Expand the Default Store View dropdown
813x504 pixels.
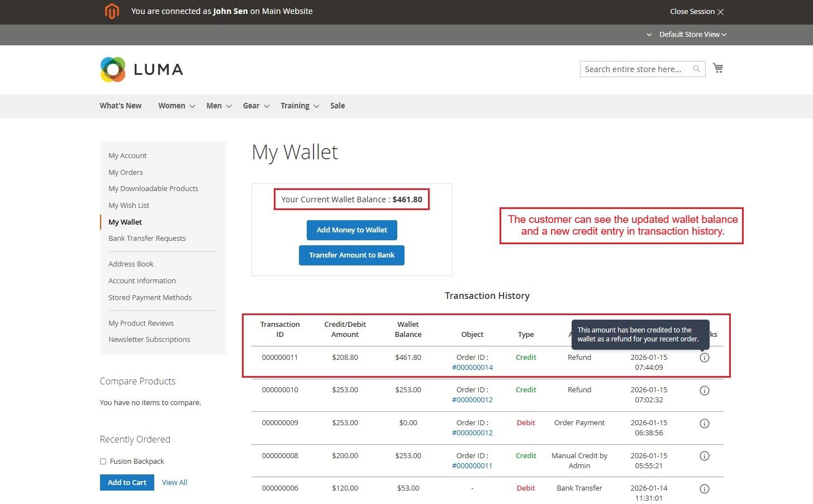click(x=692, y=35)
